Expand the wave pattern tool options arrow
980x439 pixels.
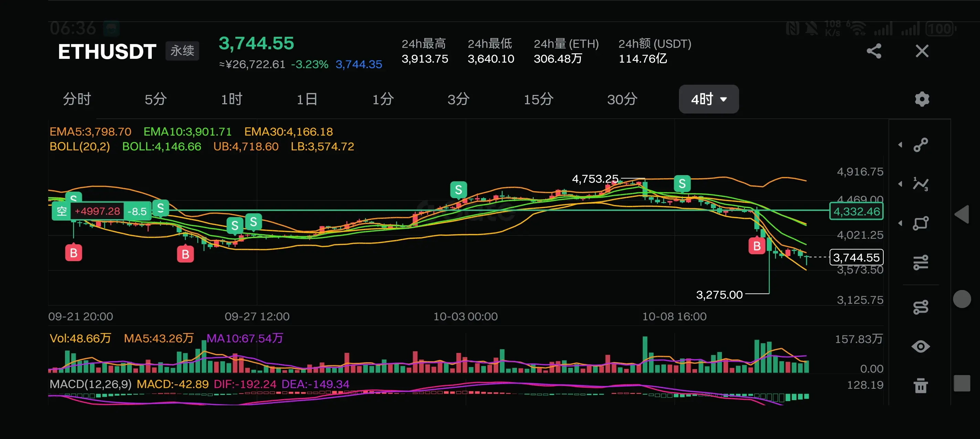point(900,184)
